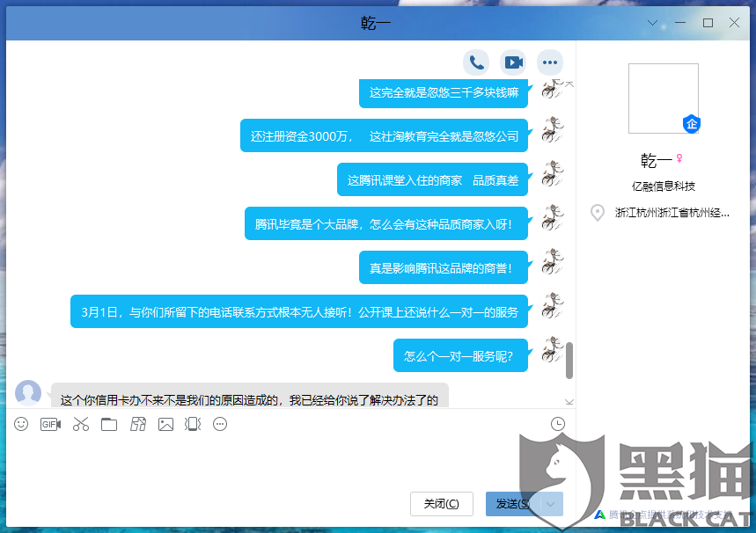Click the location pin icon in profile
The height and width of the screenshot is (533, 756).
[x=598, y=213]
